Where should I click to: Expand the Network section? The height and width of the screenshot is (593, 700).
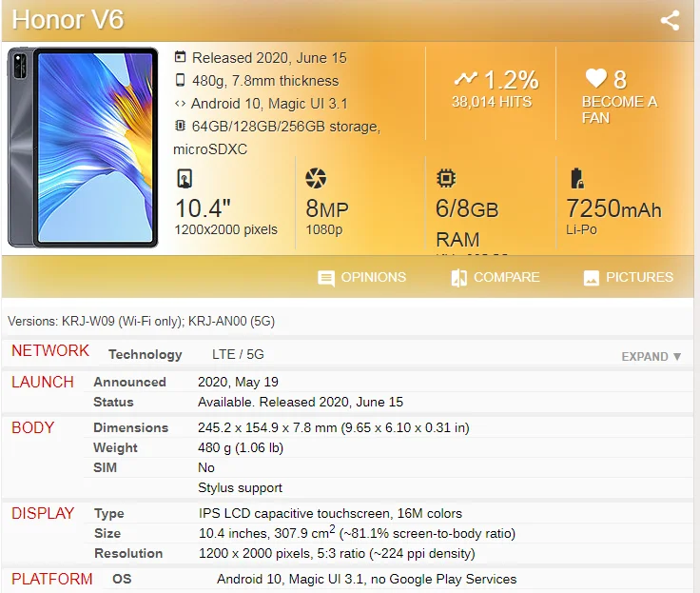coord(651,356)
